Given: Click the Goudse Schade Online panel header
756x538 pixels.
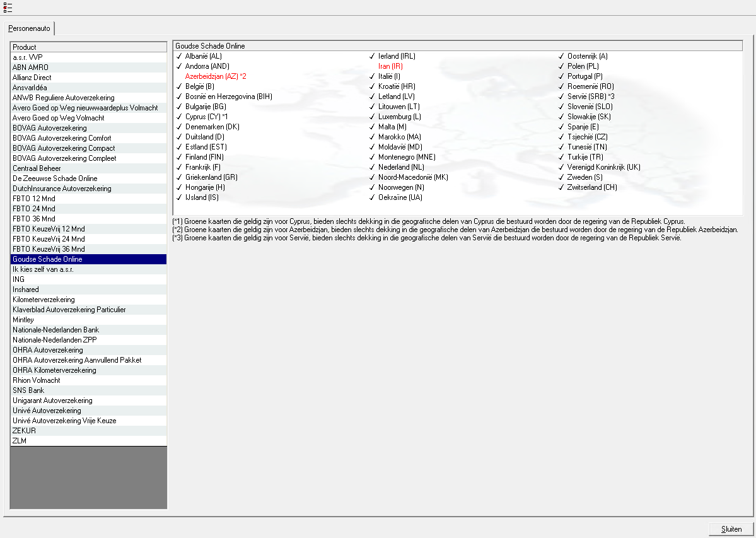Looking at the screenshot, I should pyautogui.click(x=458, y=46).
